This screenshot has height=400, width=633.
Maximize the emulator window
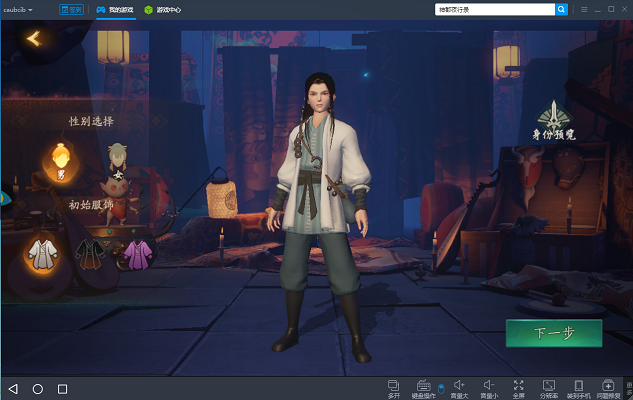click(x=611, y=9)
